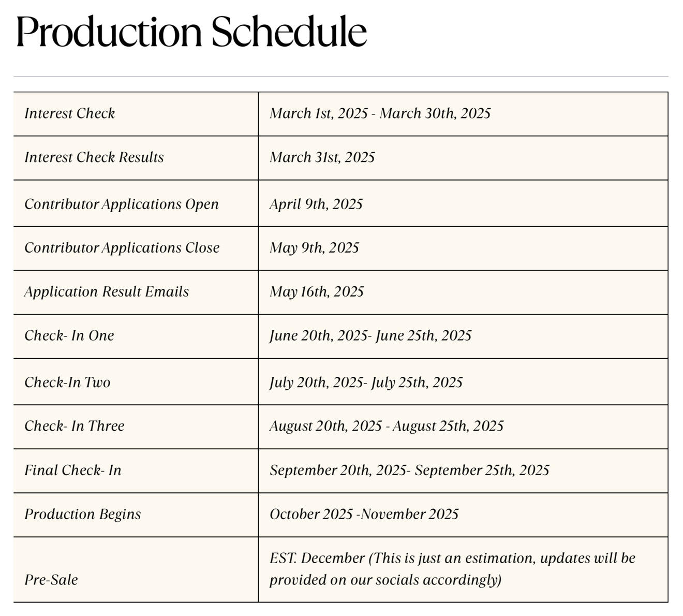Click the July 20th to July 25th dates
Image resolution: width=683 pixels, height=616 pixels.
pos(366,383)
